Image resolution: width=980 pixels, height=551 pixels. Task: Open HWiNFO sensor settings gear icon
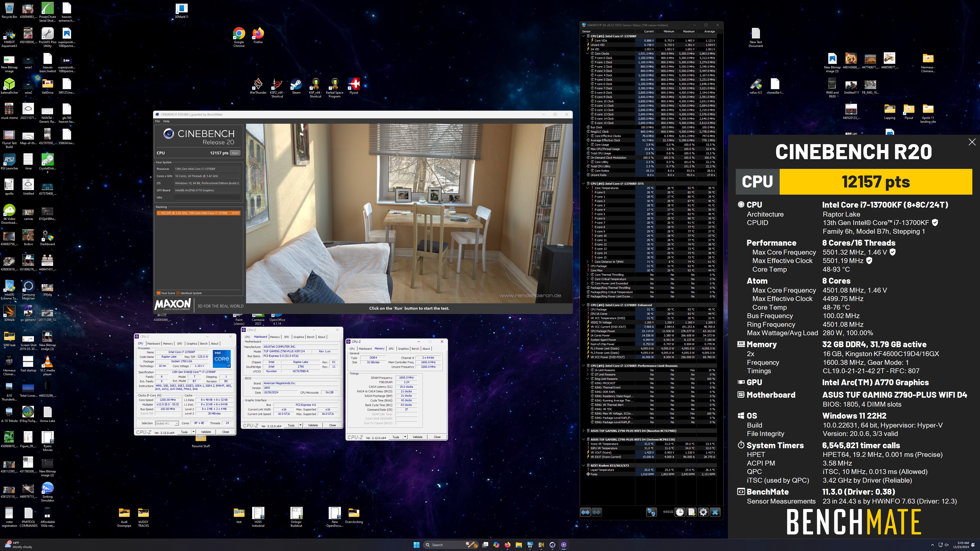pyautogui.click(x=703, y=512)
